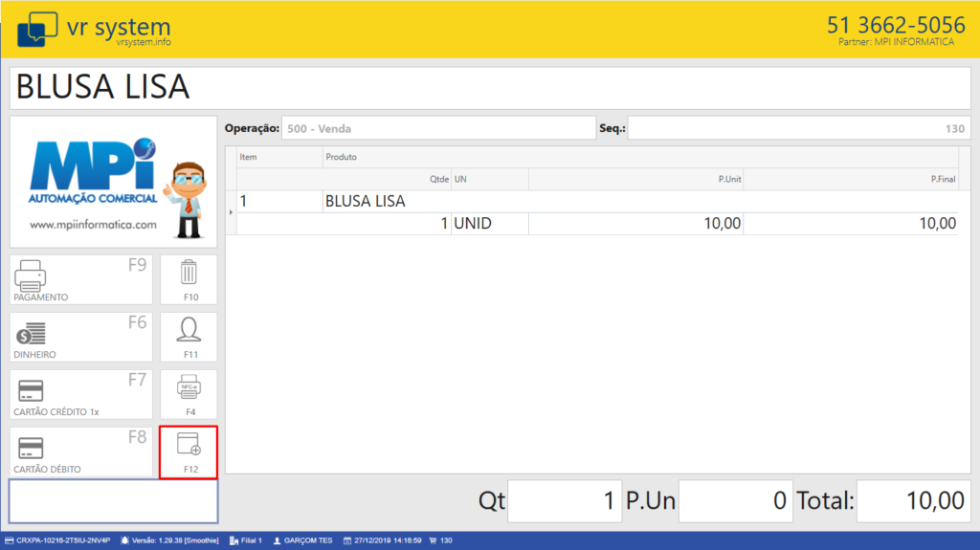The height and width of the screenshot is (550, 980).
Task: Select the customer F11 person icon
Action: coord(189,337)
